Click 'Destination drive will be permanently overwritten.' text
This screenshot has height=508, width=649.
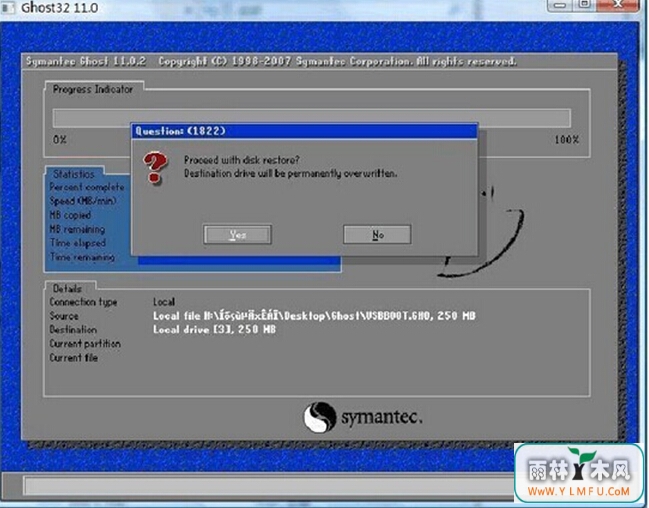click(290, 173)
